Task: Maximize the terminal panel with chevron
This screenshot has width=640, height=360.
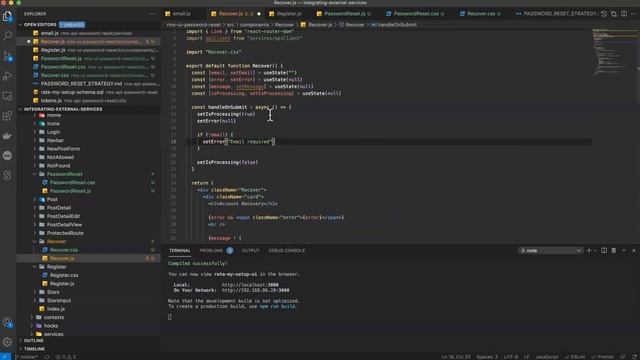Action: coord(624,251)
